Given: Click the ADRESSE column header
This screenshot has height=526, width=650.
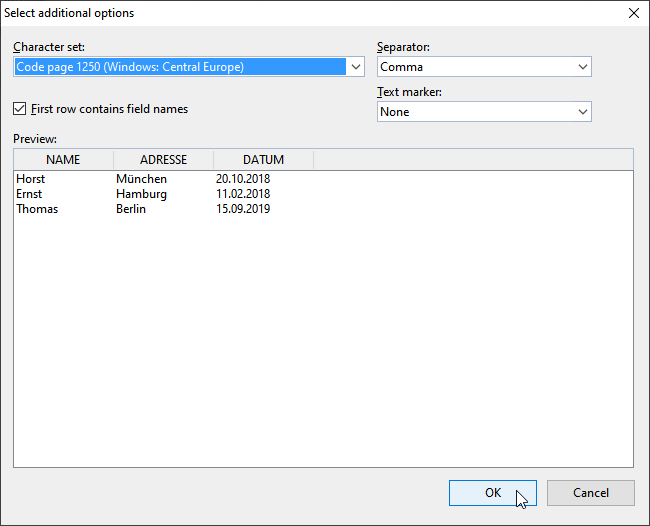Looking at the screenshot, I should coord(163,160).
